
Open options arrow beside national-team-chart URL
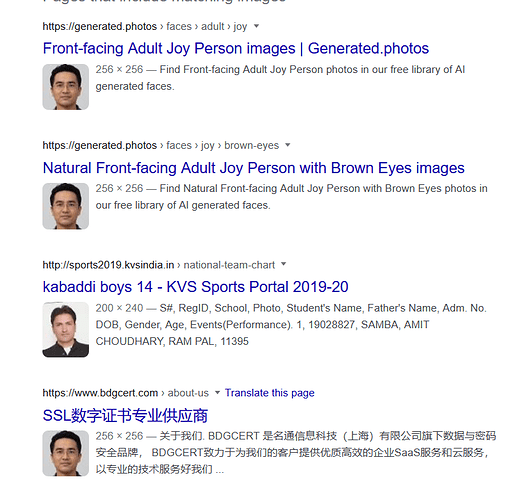coord(284,264)
